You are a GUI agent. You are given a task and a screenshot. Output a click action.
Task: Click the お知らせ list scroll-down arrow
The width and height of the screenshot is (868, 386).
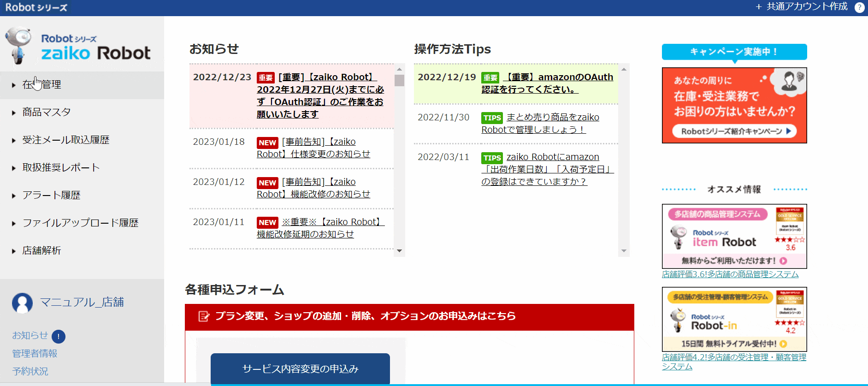399,251
